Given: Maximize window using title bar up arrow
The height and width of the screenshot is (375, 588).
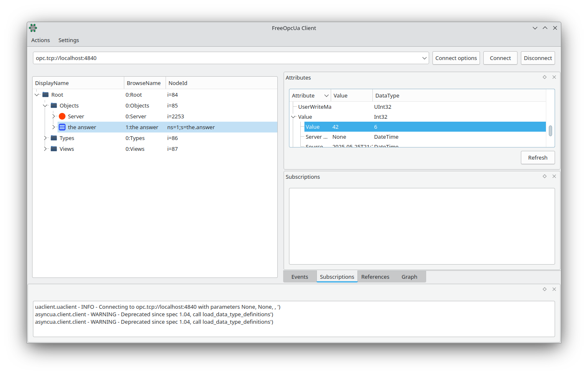Looking at the screenshot, I should [545, 28].
